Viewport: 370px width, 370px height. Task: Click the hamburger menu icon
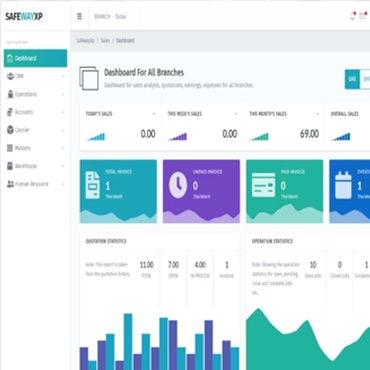79,16
